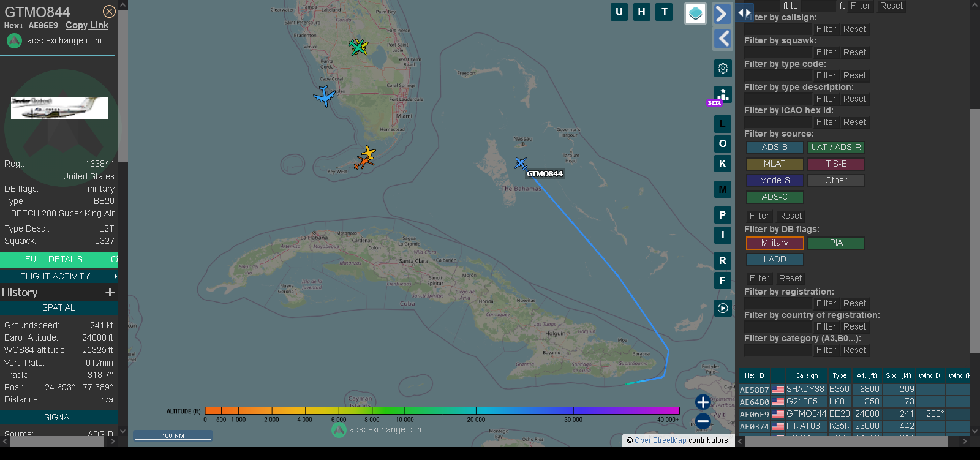Apply the type code filter

click(x=826, y=75)
